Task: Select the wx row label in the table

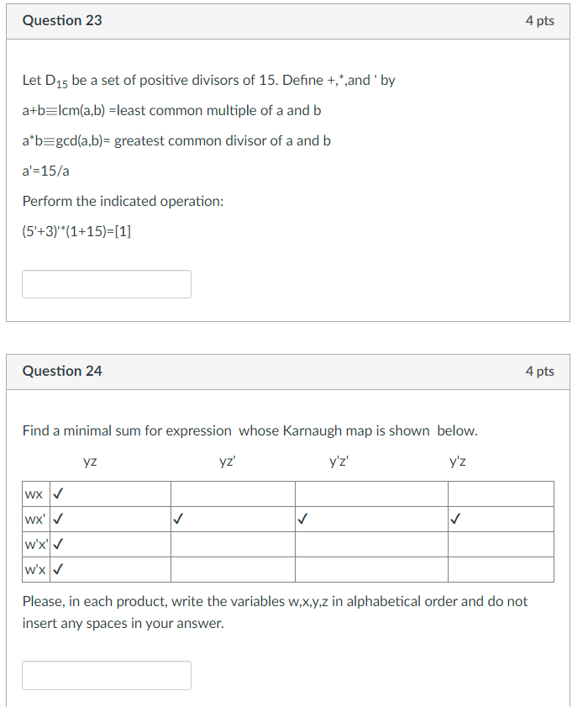Action: pos(34,493)
